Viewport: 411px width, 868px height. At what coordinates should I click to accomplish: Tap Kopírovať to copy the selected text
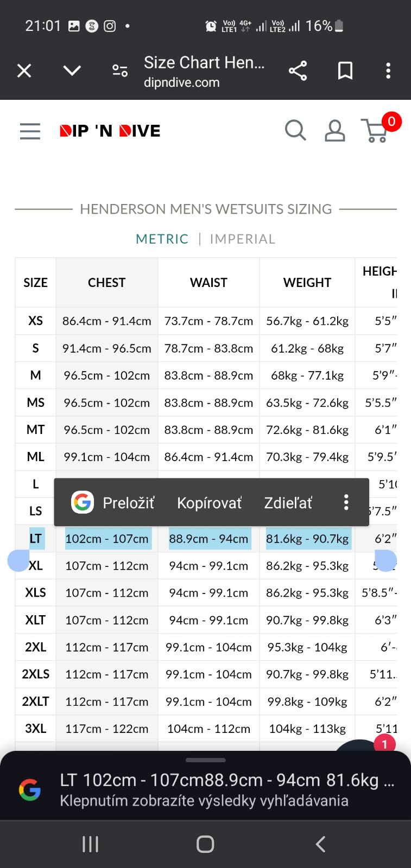209,503
